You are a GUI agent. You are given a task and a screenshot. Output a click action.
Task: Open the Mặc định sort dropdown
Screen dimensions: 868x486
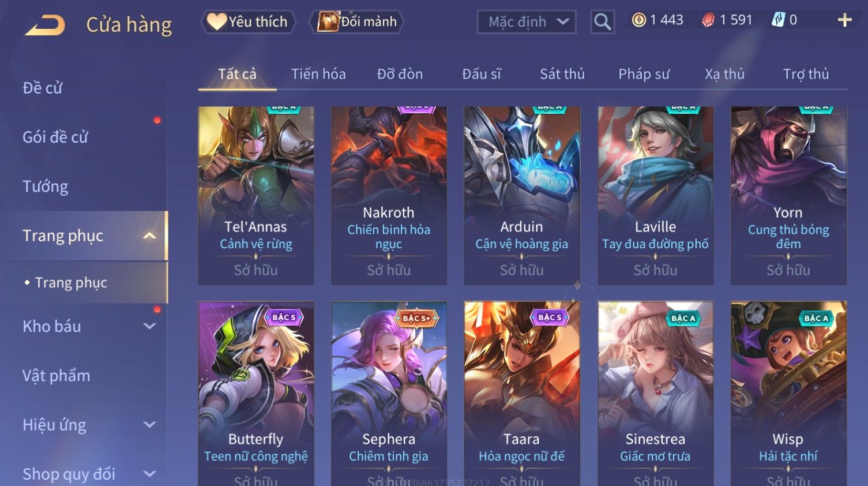(527, 23)
